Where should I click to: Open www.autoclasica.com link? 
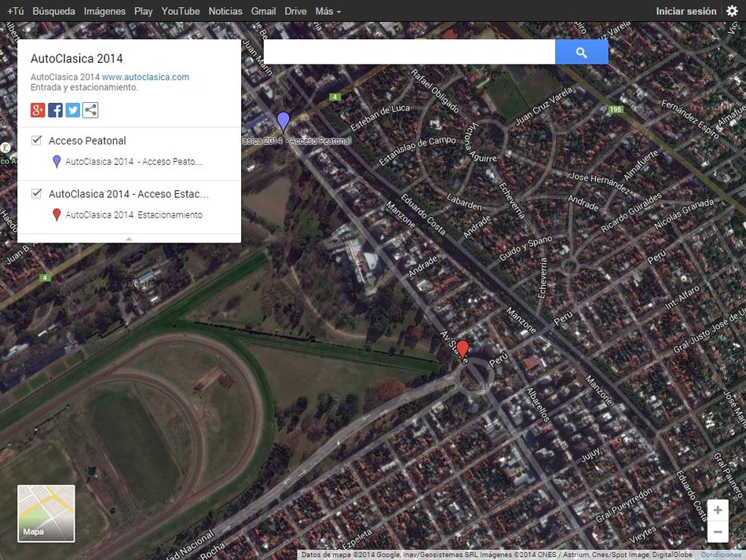tap(145, 77)
